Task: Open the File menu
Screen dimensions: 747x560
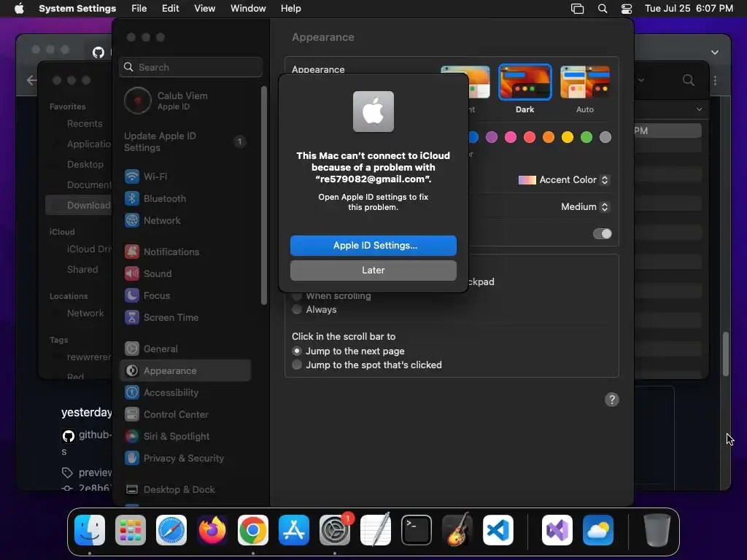Action: 139,9
